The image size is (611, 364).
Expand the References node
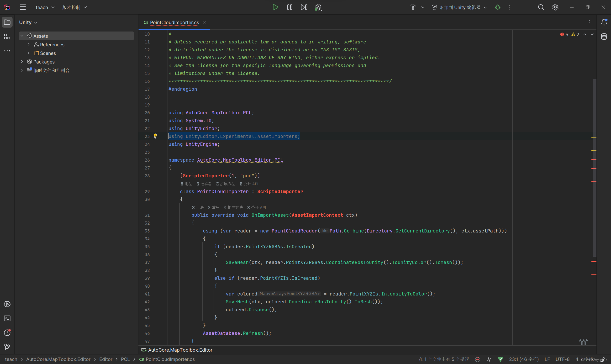coord(28,44)
